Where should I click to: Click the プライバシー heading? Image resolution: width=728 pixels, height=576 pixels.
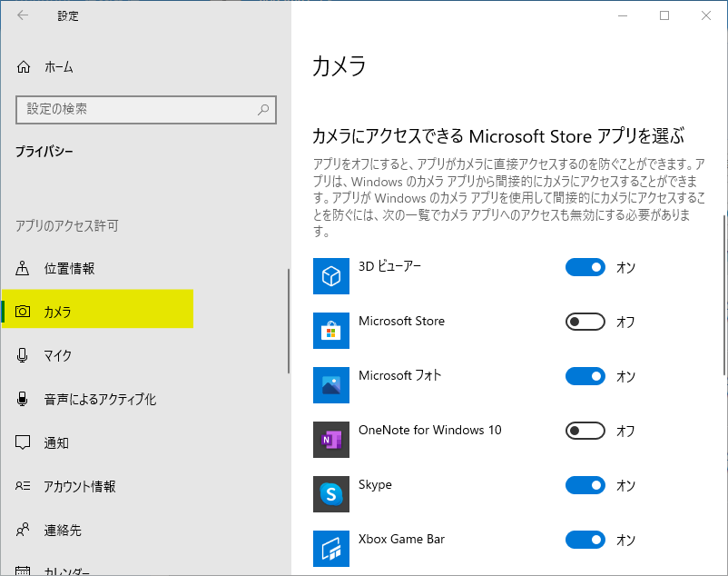(44, 152)
